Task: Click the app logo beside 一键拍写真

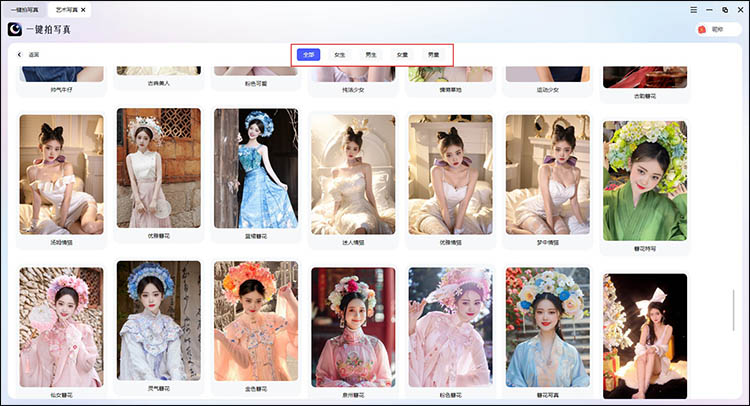Action: (13, 30)
